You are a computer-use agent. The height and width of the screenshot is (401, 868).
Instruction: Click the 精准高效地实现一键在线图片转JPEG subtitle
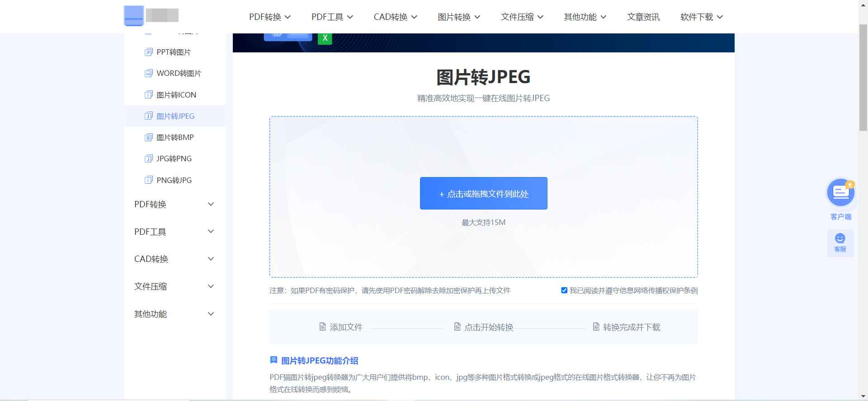click(483, 98)
